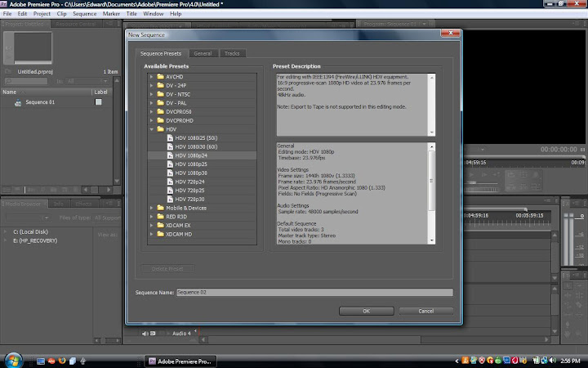The image size is (588, 368).
Task: Click the Sequence 01 icon in Project panel
Action: pyautogui.click(x=18, y=102)
